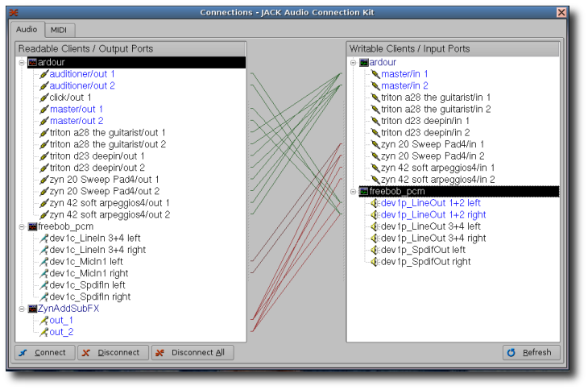Select zyn 20 Sweep Pad4/out 2 port
This screenshot has height=390, width=588.
tap(104, 191)
